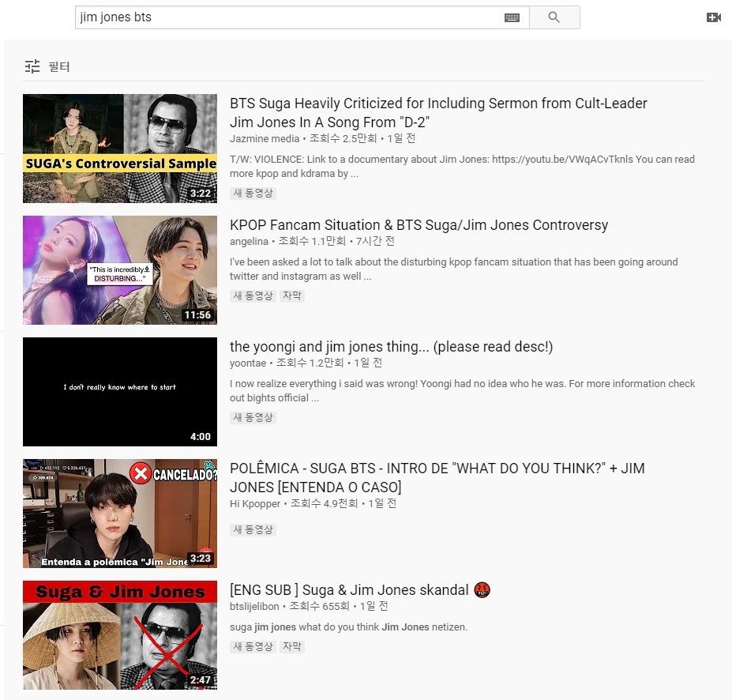Click 새 동영상 badge under yoontae video
Screen dimensions: 732x700
[253, 417]
